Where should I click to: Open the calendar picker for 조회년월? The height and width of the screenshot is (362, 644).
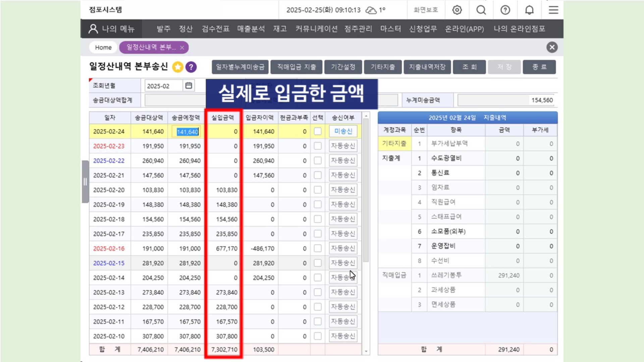click(189, 86)
